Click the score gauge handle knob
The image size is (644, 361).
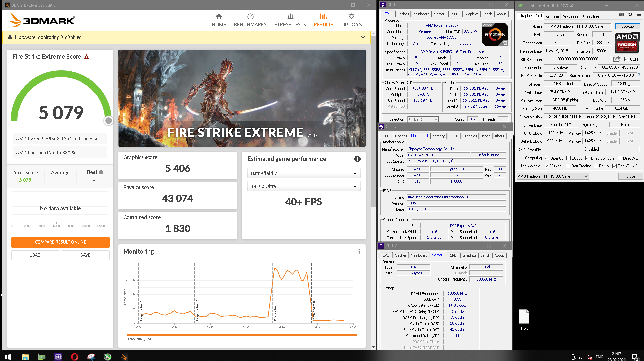tap(108, 121)
